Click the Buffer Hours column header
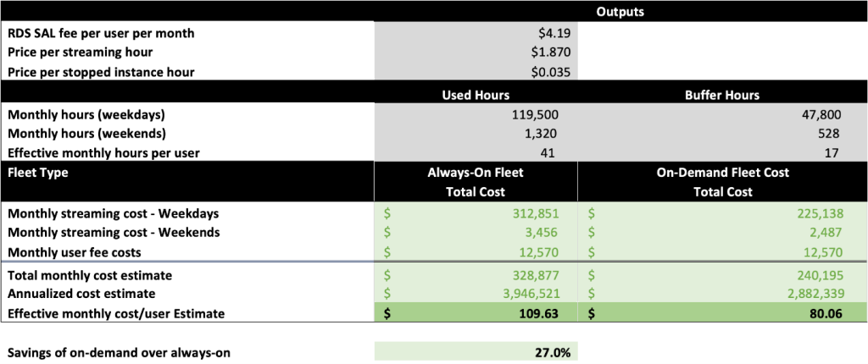 click(x=721, y=93)
